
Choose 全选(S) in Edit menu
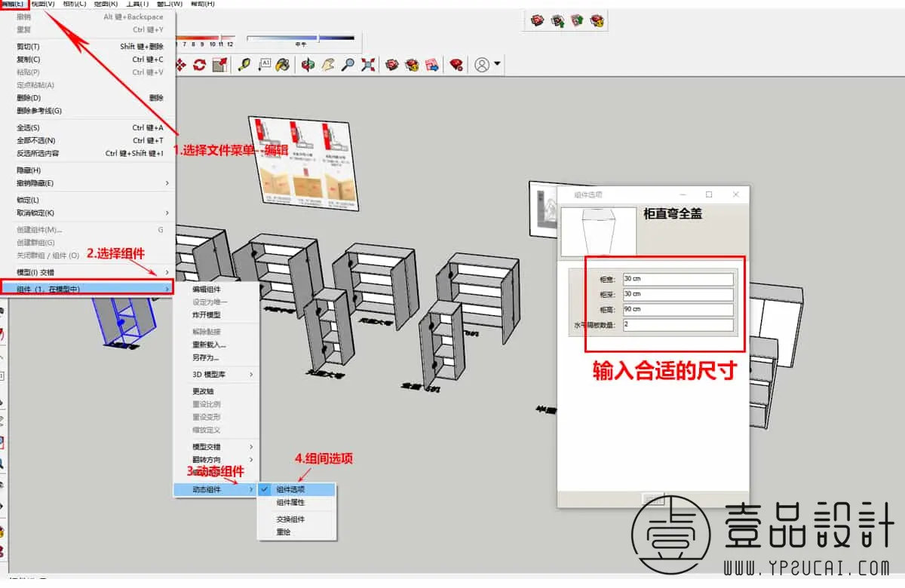coord(89,128)
